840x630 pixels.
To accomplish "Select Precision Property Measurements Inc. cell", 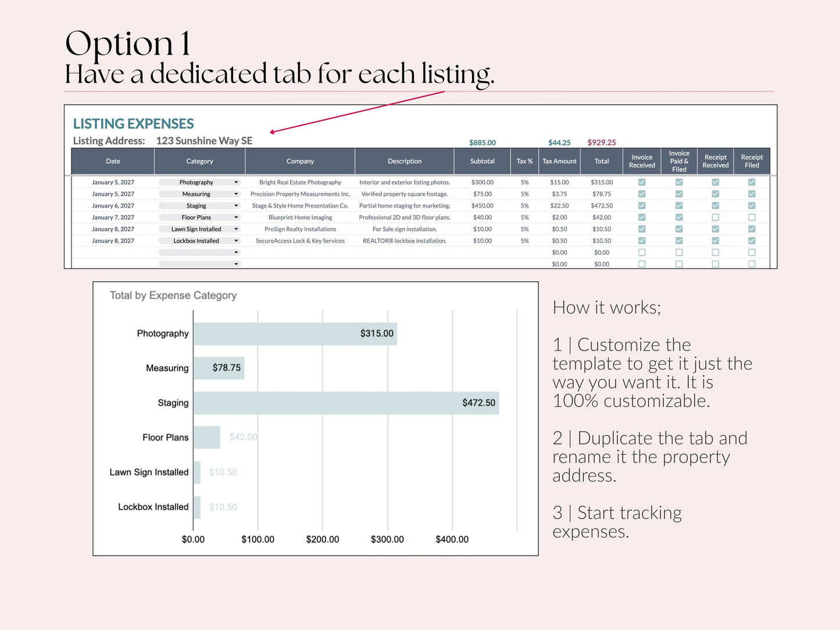I will 300,194.
